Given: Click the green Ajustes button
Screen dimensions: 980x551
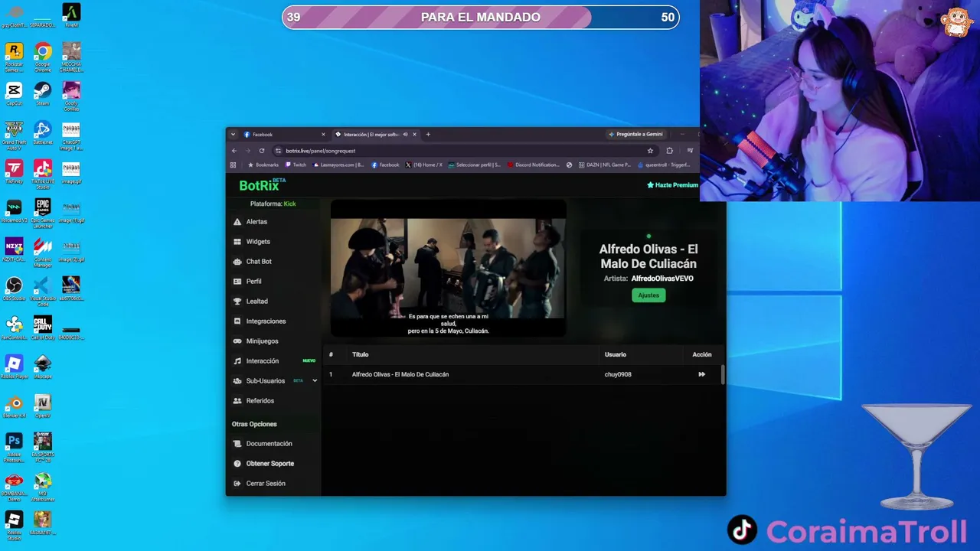Looking at the screenshot, I should click(648, 295).
